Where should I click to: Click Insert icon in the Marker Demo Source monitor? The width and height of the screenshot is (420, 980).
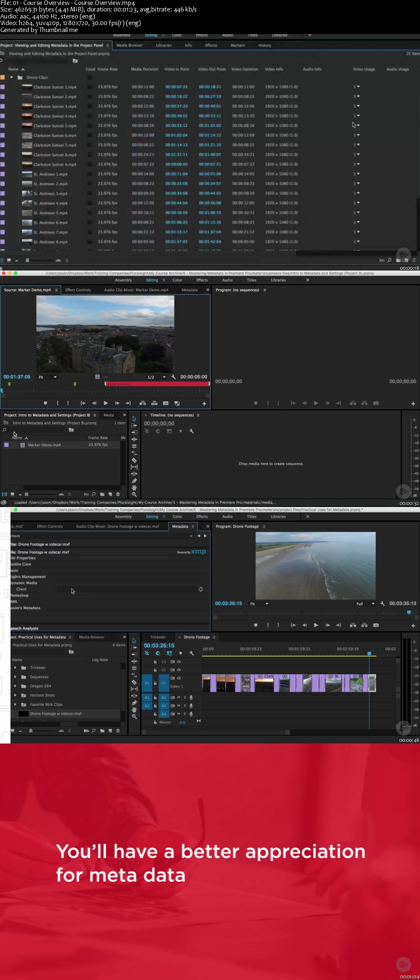click(x=143, y=403)
